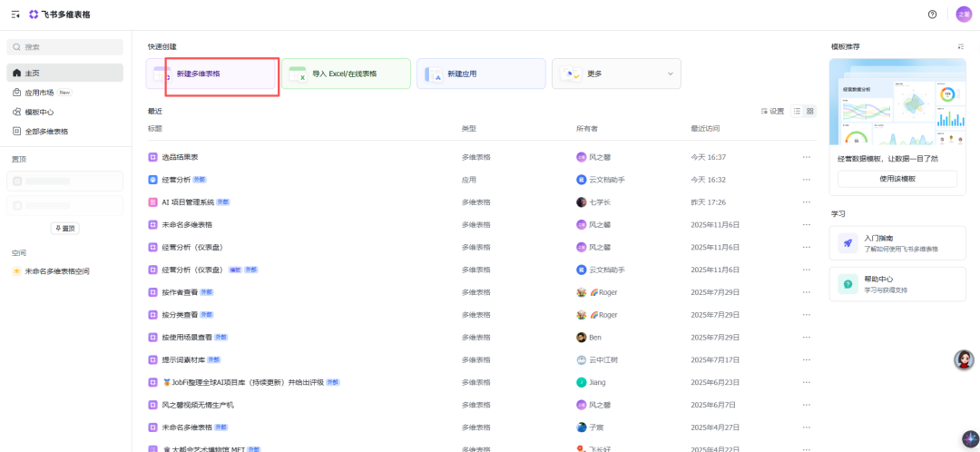This screenshot has height=452, width=980.
Task: Collapse the left sidebar via top-left icon
Action: 15,15
